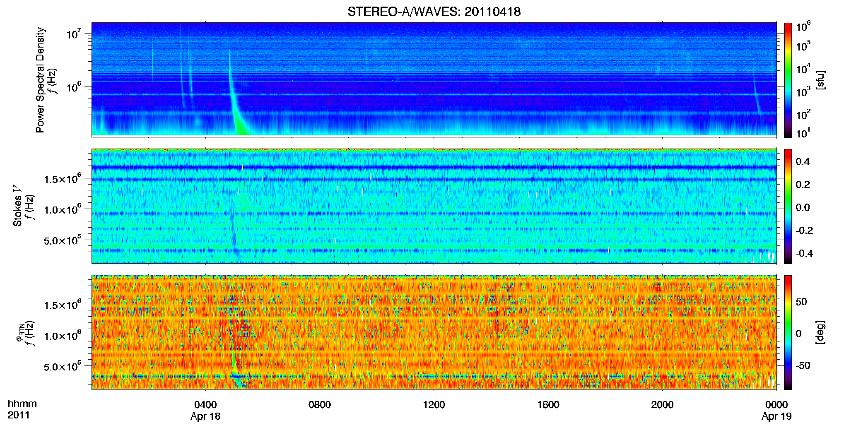Image resolution: width=868 pixels, height=447 pixels.
Task: Click the 0.4 label on the Stokes V color scale
Action: pos(803,162)
